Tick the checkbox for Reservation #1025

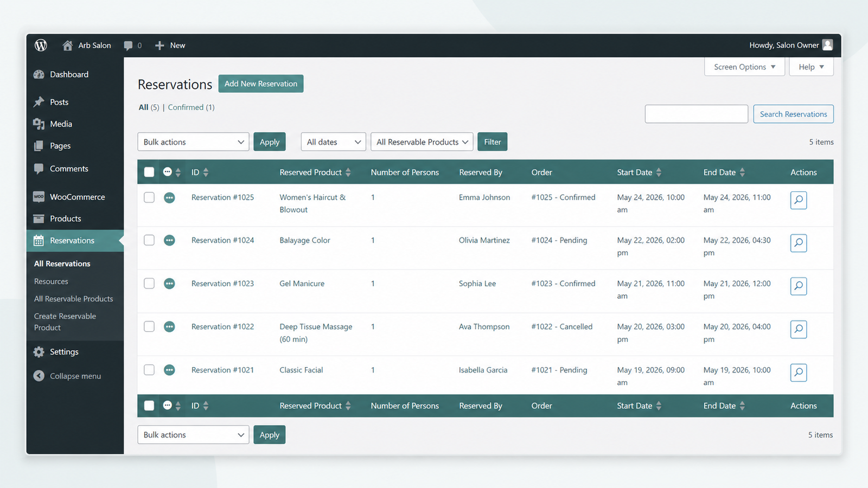(x=149, y=197)
